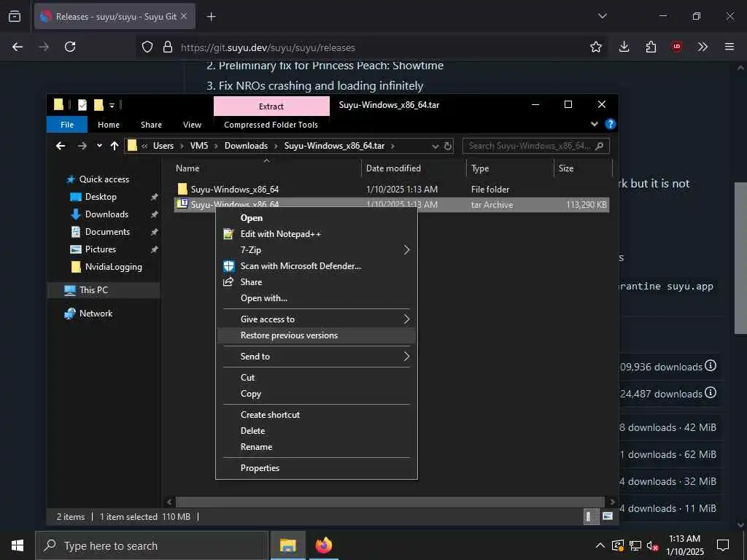Screen dimensions: 747x560
Task: Switch to details view layout icon
Action: pos(589,517)
